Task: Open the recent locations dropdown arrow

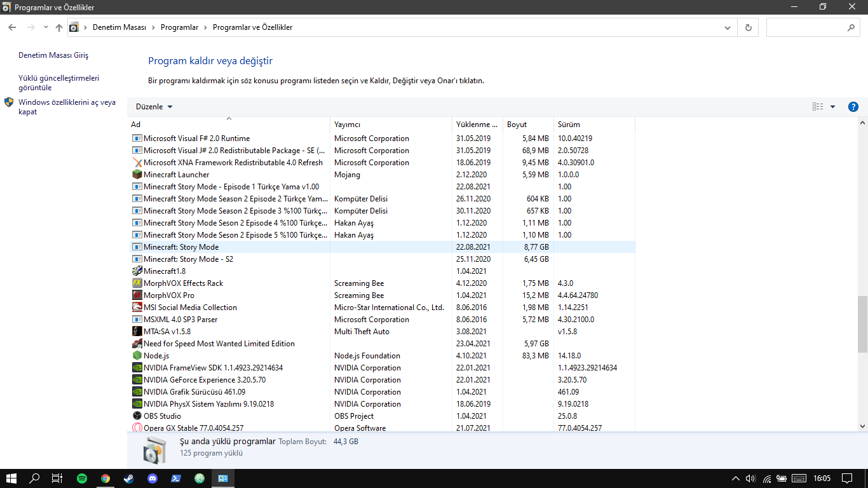Action: click(x=46, y=27)
